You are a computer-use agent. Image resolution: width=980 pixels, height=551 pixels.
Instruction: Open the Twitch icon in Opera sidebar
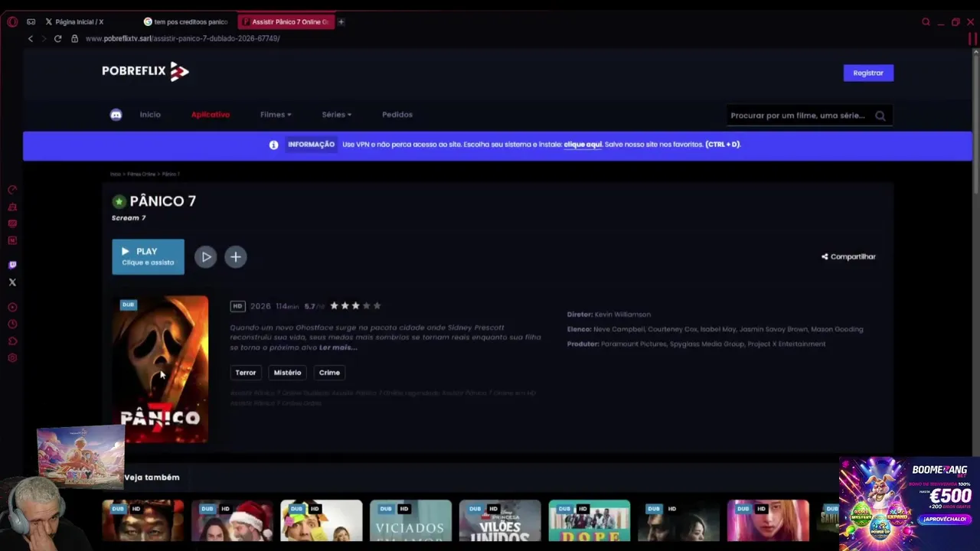click(x=12, y=265)
